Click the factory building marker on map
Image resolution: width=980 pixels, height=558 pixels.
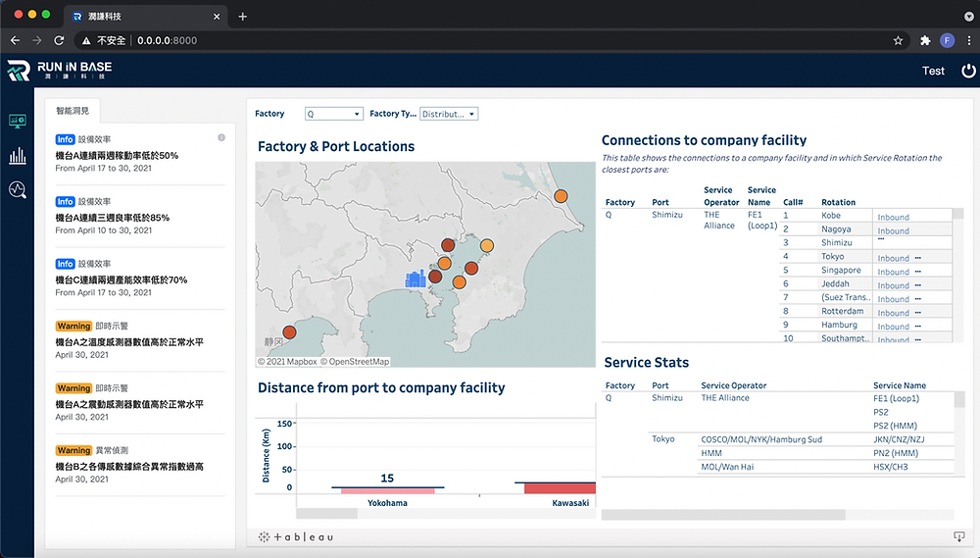pyautogui.click(x=416, y=279)
